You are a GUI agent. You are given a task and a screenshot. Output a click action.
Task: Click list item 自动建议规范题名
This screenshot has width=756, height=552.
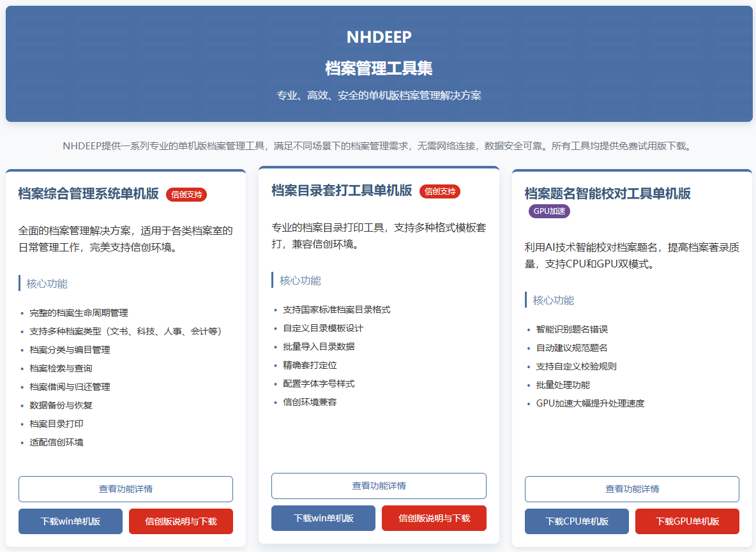tap(572, 348)
